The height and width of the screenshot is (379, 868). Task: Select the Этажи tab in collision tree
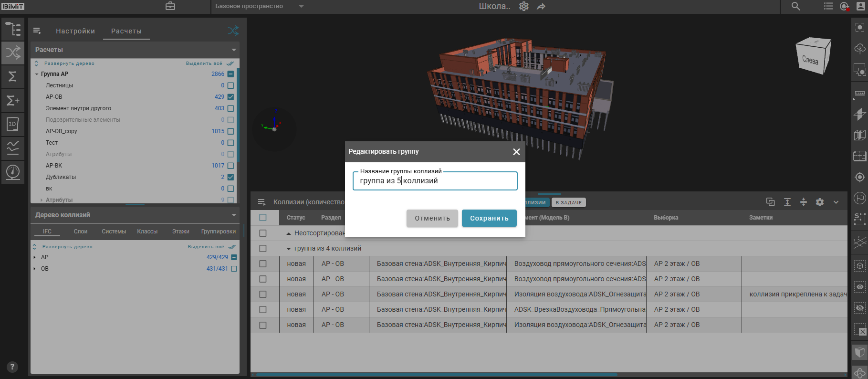(x=180, y=232)
